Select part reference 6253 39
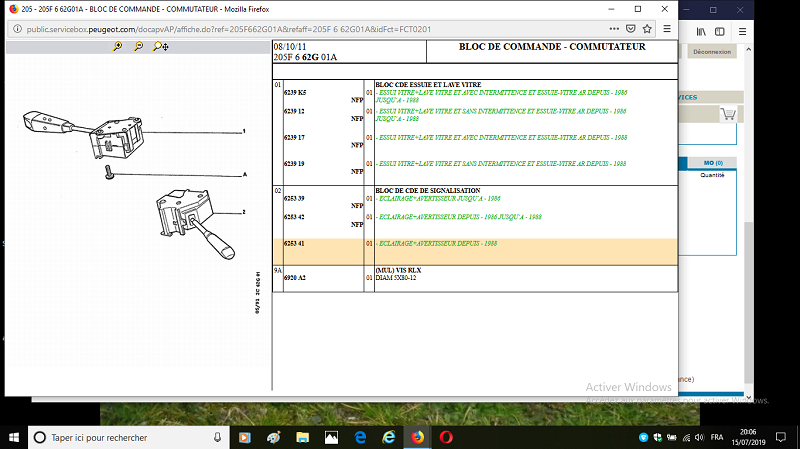 pos(294,198)
